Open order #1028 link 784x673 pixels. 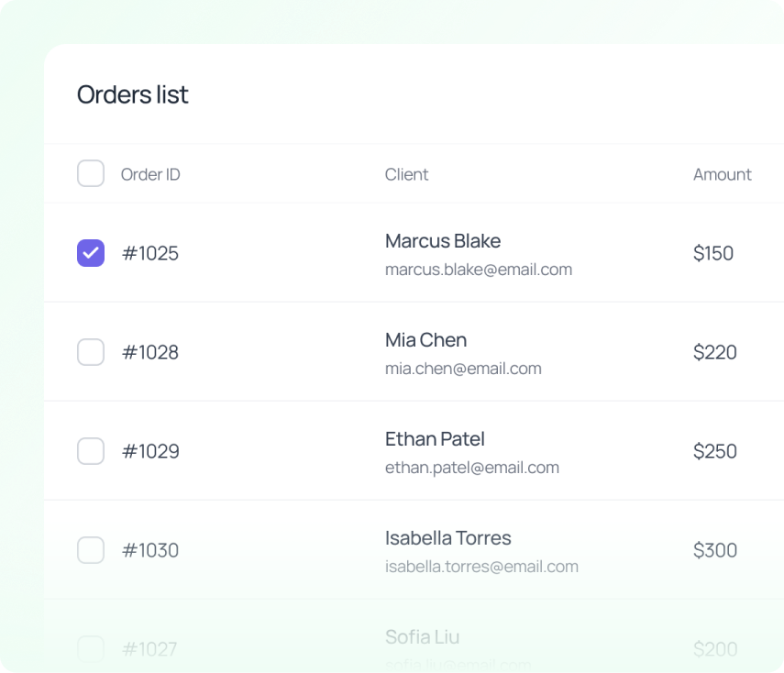[150, 352]
